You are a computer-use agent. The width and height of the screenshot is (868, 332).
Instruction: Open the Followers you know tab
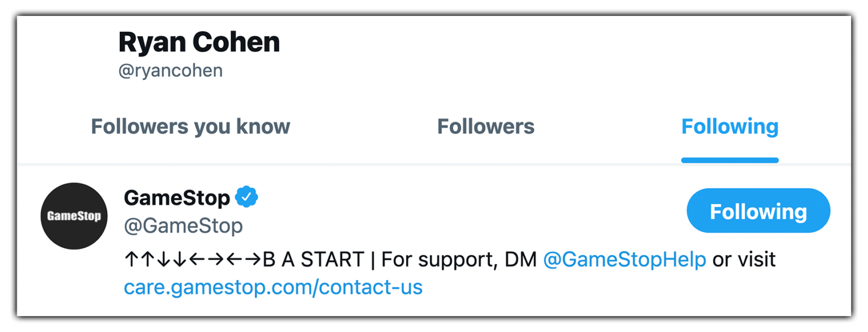pos(190,126)
